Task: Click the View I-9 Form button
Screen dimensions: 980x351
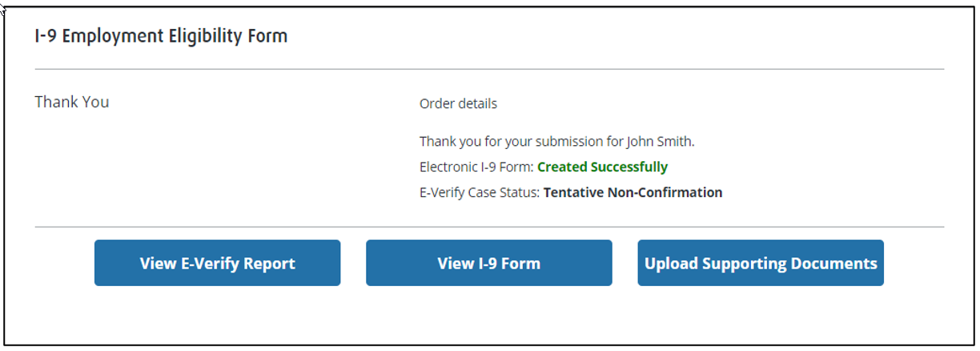Action: pyautogui.click(x=488, y=263)
